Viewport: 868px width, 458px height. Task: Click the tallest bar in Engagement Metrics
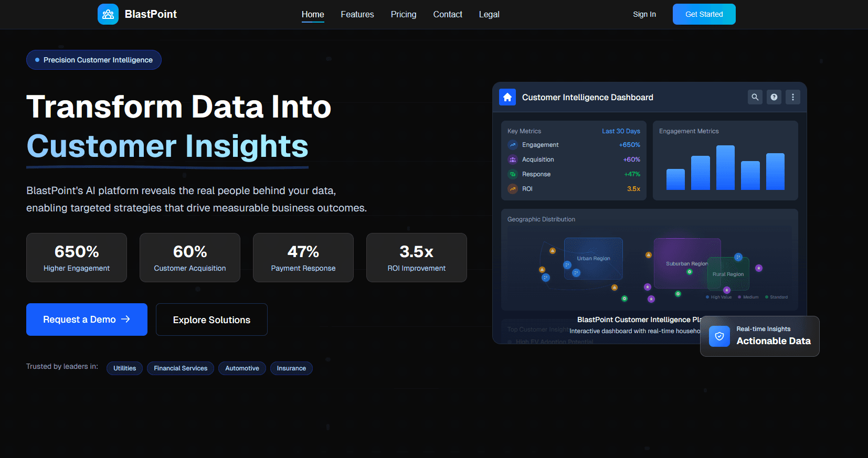tap(725, 168)
